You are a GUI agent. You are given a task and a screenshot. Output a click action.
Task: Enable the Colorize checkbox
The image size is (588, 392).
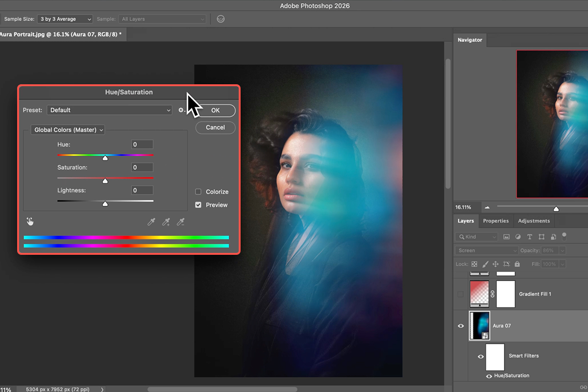tap(198, 192)
